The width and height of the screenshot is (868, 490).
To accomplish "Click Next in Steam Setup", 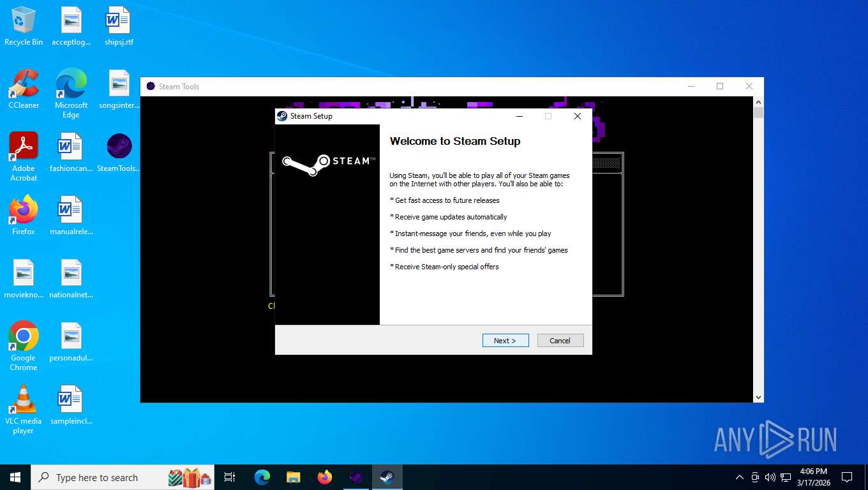I will 505,341.
